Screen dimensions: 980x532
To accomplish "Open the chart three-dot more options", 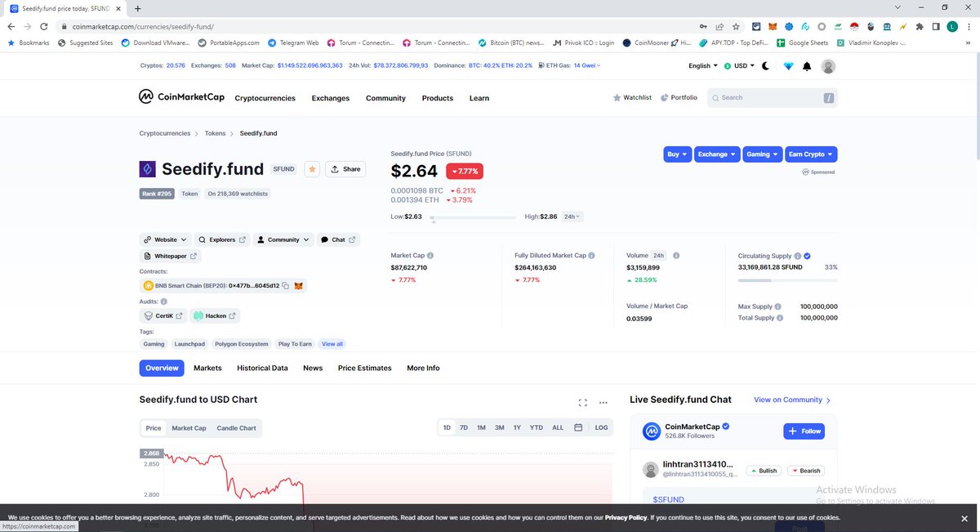I will pos(604,403).
